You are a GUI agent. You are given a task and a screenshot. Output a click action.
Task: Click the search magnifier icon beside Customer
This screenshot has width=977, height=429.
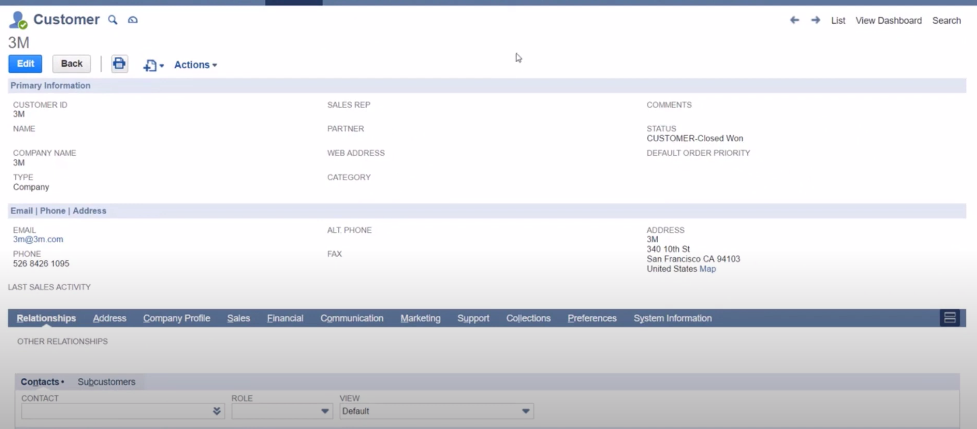113,20
